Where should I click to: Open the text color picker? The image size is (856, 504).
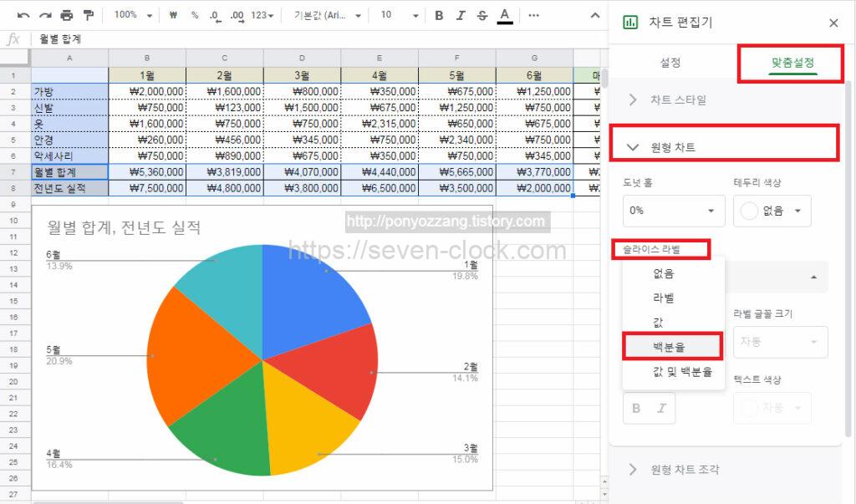(x=504, y=16)
